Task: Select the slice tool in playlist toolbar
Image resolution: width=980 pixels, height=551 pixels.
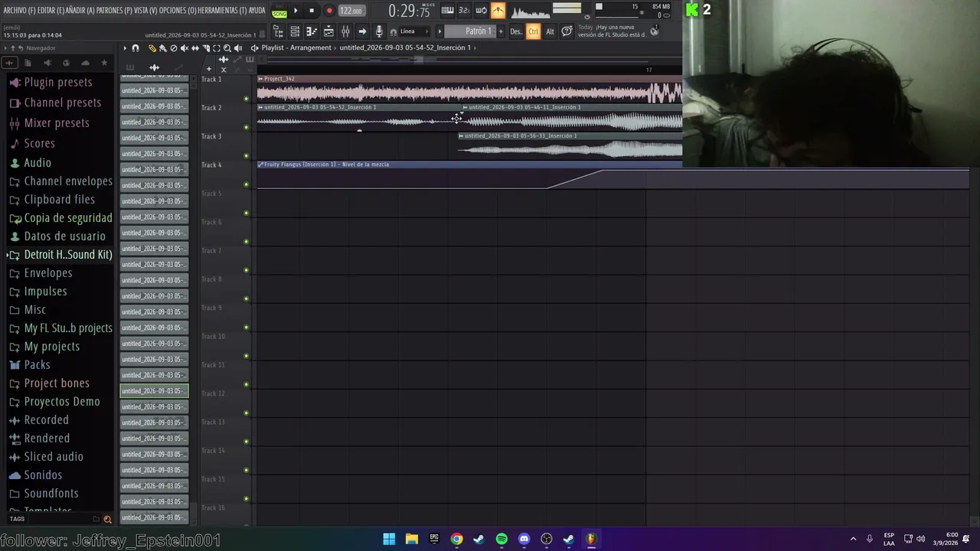Action: tap(205, 48)
